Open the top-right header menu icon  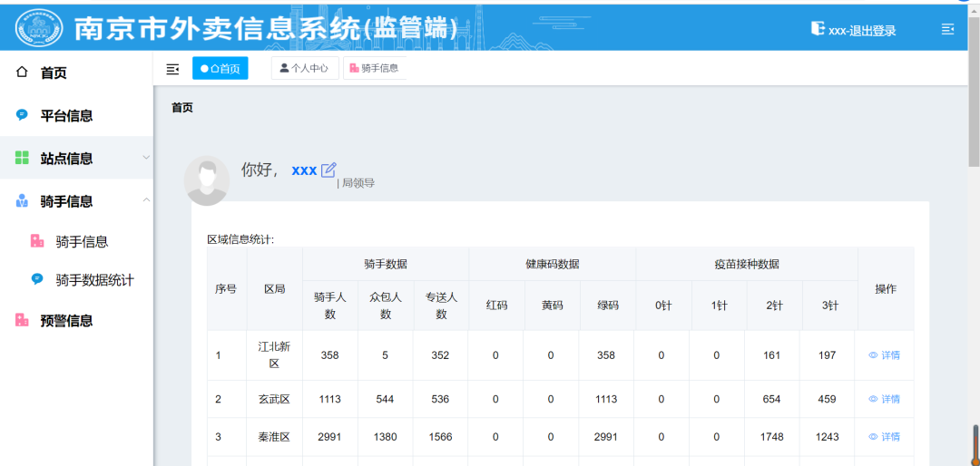point(948,29)
